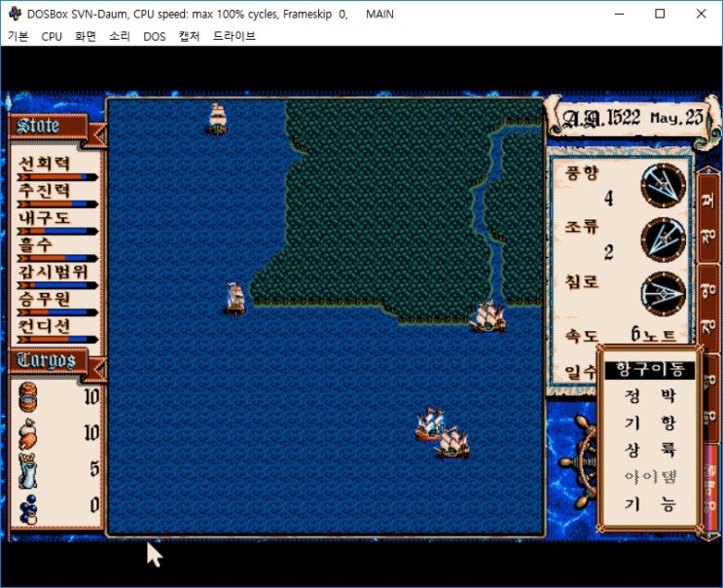Open the DOS menu
This screenshot has width=723, height=588.
point(155,36)
